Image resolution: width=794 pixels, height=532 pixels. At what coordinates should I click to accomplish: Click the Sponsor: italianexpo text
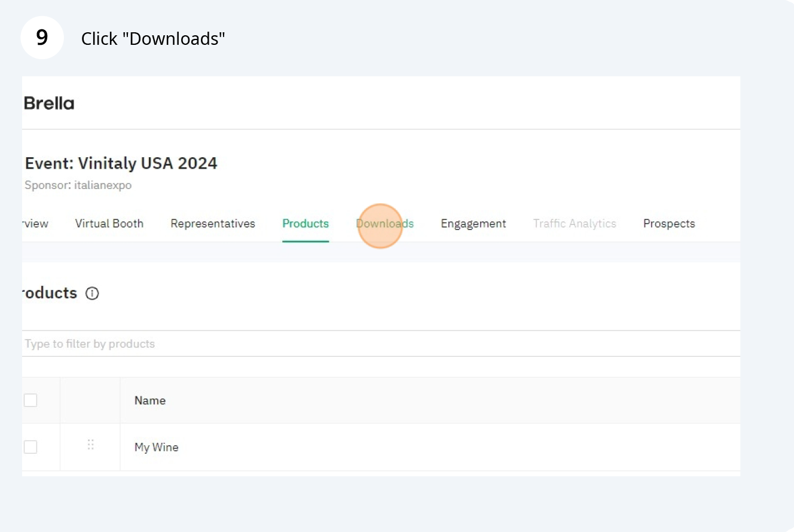[x=78, y=185]
